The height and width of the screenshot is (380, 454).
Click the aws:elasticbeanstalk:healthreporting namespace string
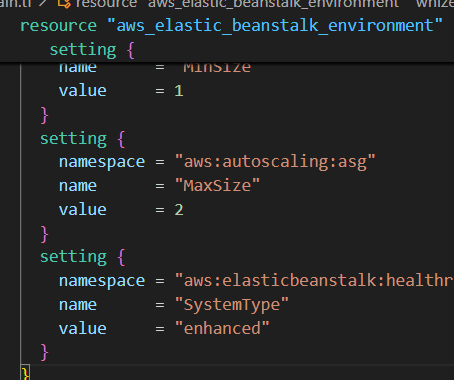point(314,281)
